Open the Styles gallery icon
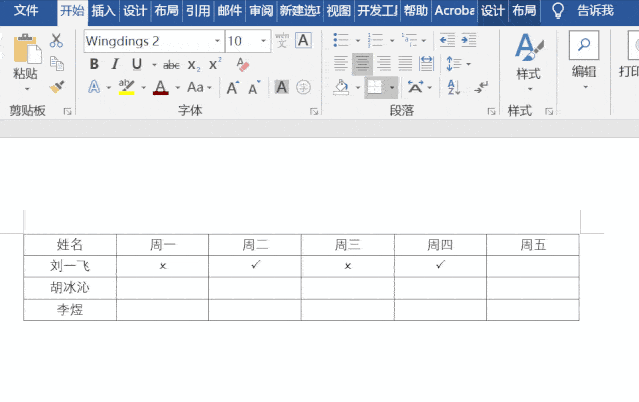Viewport: 639px width, 402px height. click(x=529, y=47)
